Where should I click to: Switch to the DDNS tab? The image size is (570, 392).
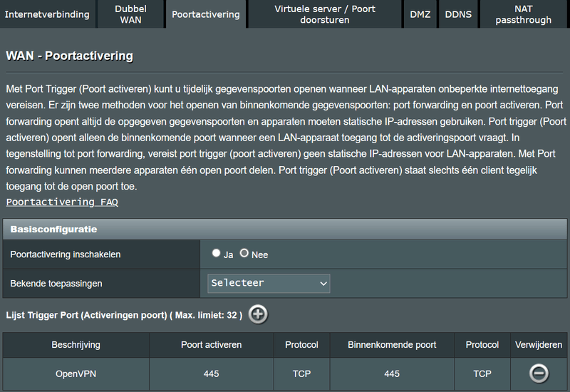(458, 14)
